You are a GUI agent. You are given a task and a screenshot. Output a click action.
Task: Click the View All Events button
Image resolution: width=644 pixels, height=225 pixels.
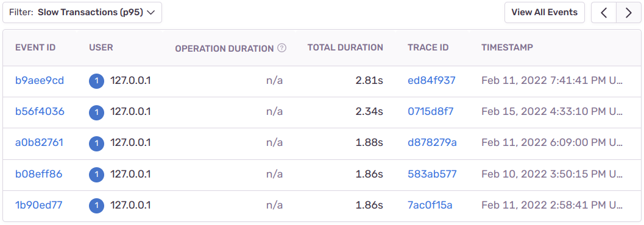pyautogui.click(x=544, y=13)
